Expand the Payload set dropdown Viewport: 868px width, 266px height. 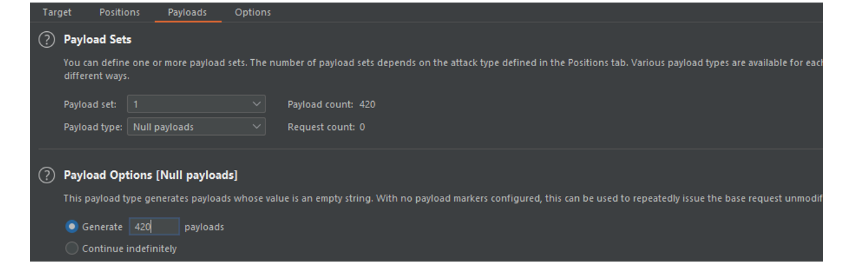coord(196,104)
